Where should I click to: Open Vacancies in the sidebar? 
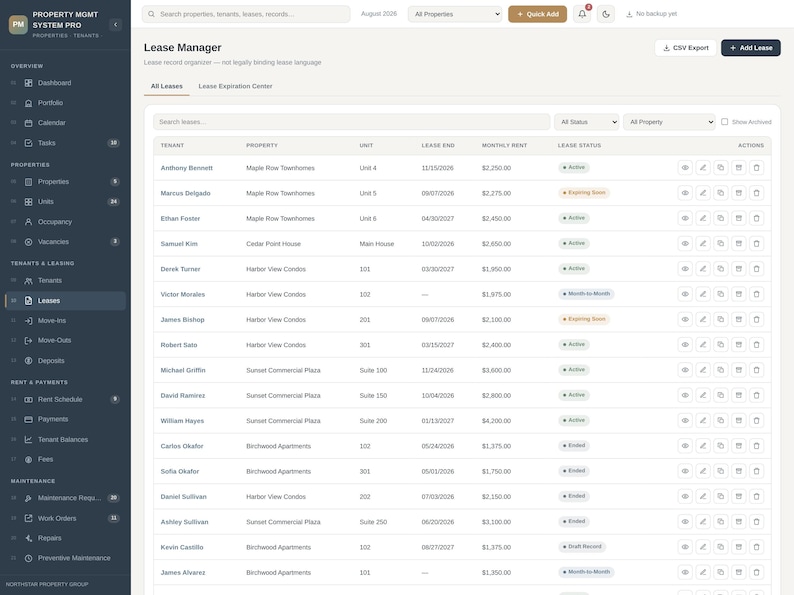point(65,242)
